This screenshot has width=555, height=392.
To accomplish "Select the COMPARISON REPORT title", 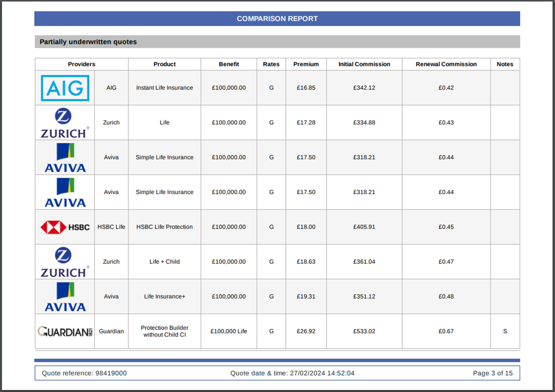I will click(x=277, y=19).
